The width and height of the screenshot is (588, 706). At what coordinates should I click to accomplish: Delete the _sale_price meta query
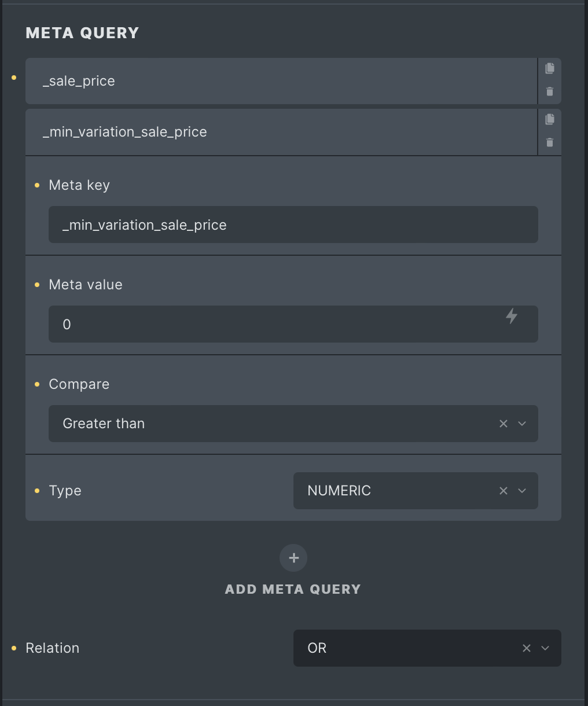[550, 91]
